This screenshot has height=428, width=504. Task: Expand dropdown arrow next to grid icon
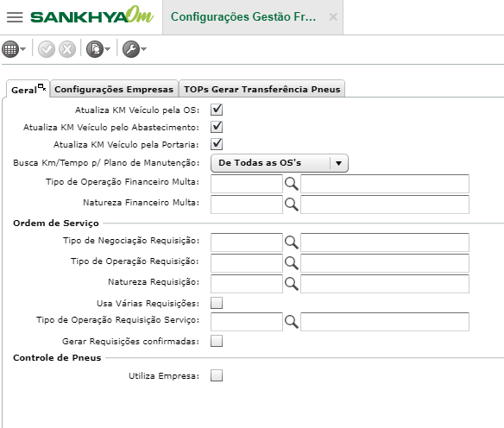point(22,49)
